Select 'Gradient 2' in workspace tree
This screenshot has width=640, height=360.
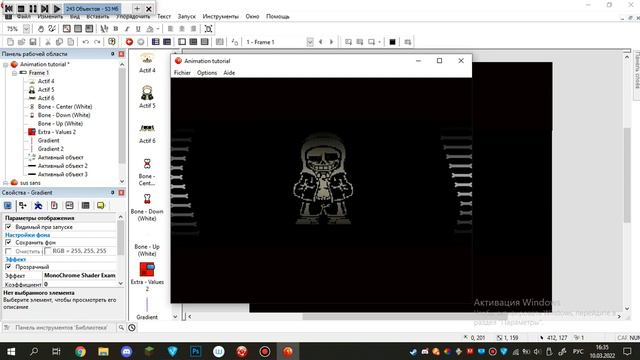tap(51, 149)
